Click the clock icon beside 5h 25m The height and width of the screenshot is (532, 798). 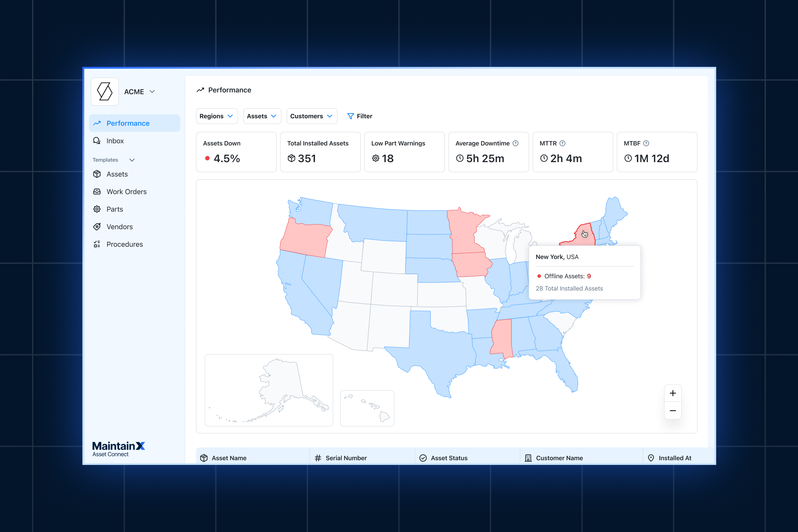[x=460, y=158]
